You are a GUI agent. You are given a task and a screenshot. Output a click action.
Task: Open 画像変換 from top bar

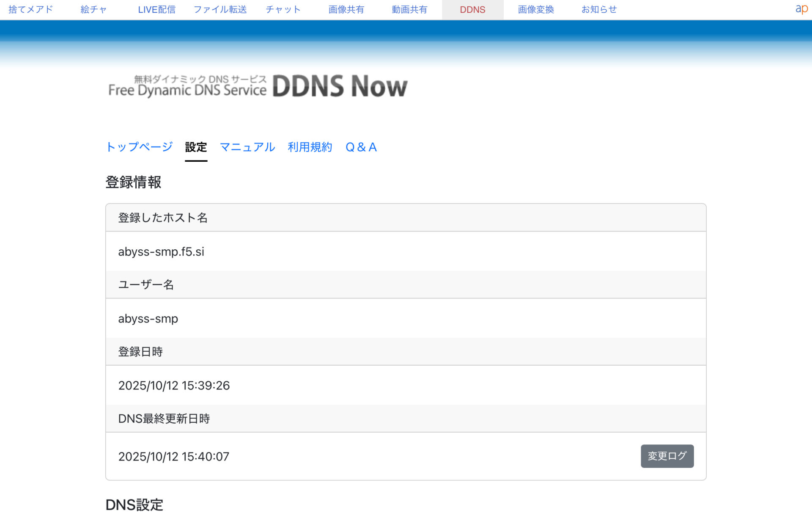(x=535, y=9)
